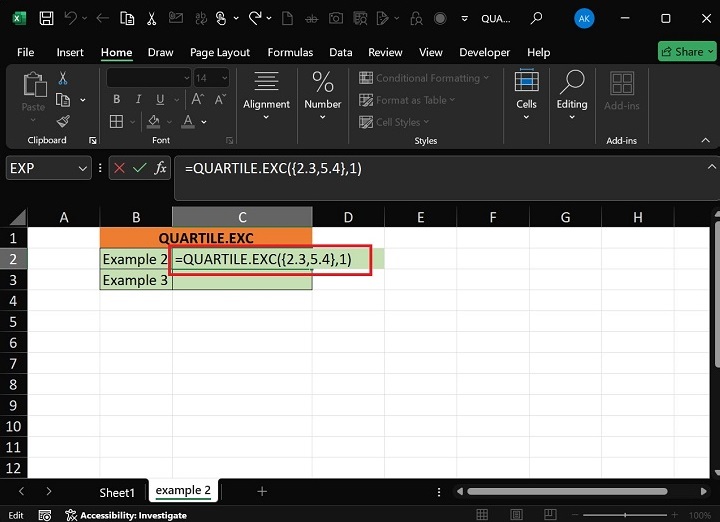
Task: Apply the Font Color letter A swatch
Action: [x=188, y=122]
